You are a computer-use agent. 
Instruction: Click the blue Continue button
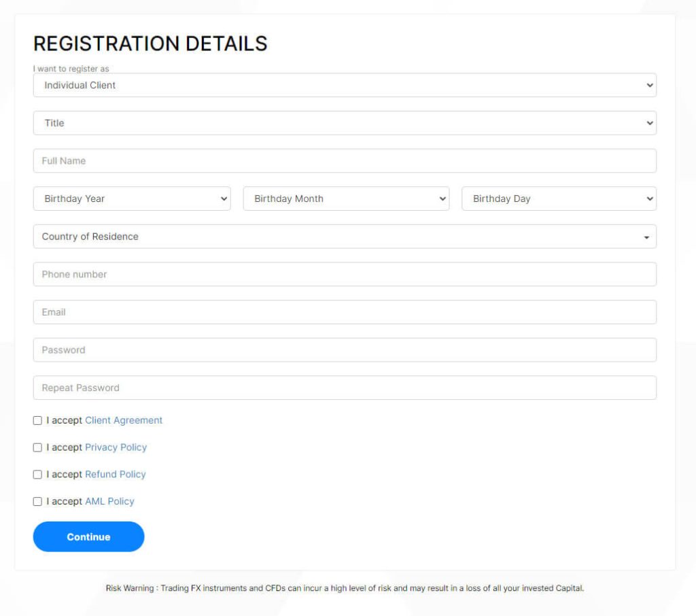click(x=89, y=536)
